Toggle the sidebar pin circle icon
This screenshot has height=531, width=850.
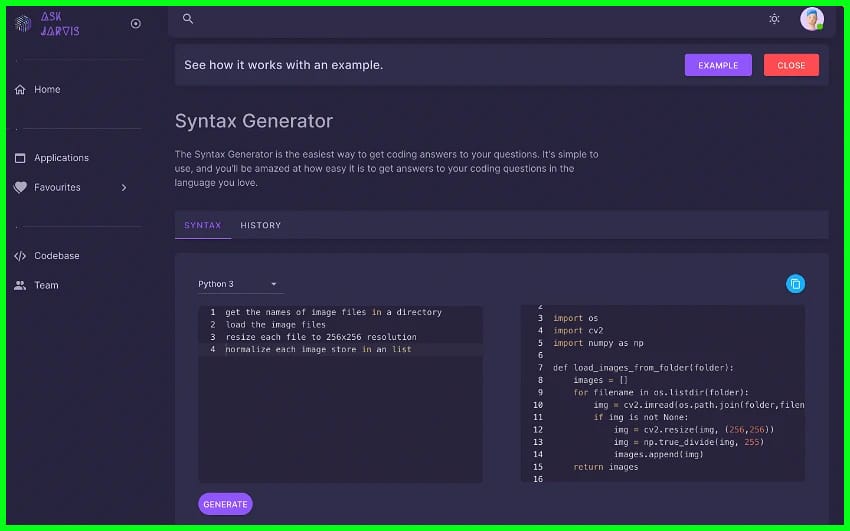(x=136, y=24)
